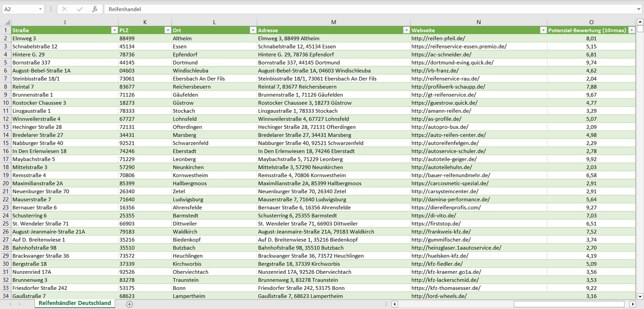
Task: Click the vertical scrollbar down arrow
Action: click(640, 296)
